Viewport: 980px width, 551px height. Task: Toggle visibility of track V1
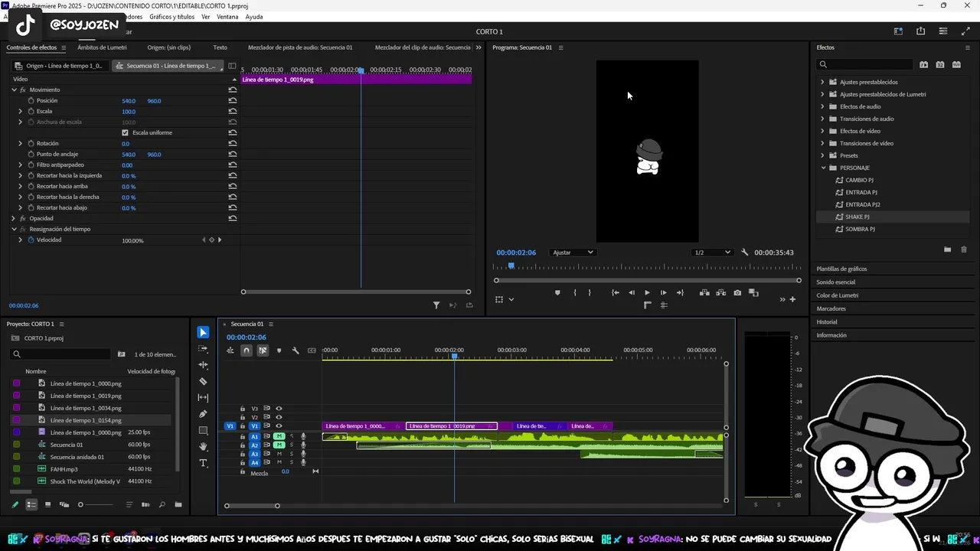(x=279, y=425)
